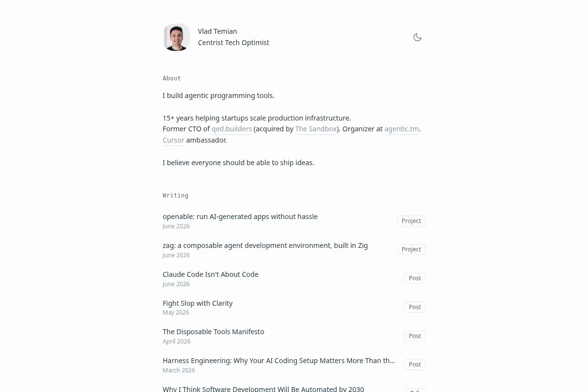
Task: Click the Post tag beside Fight Slop
Action: click(x=415, y=307)
